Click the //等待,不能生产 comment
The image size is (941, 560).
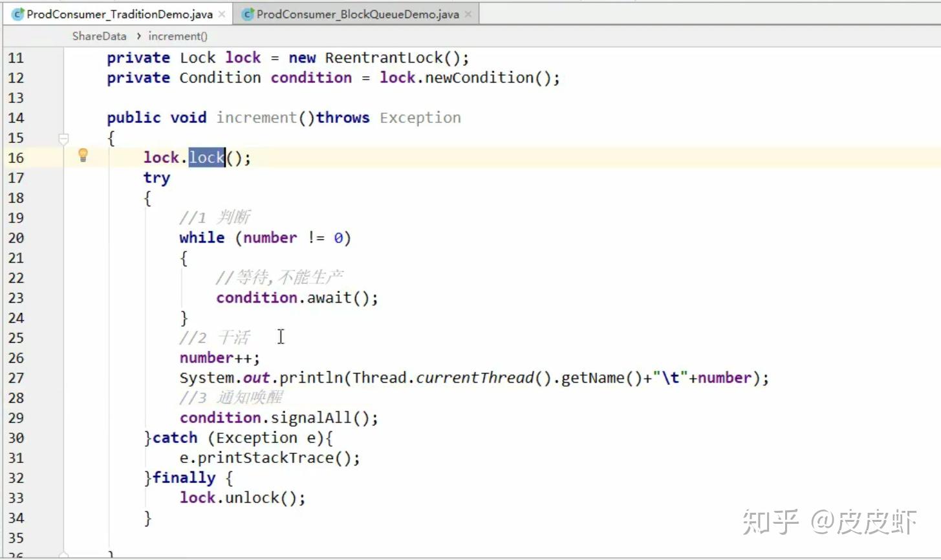point(279,278)
